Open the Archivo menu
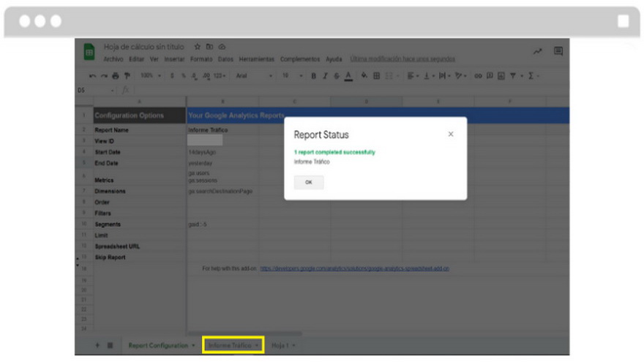This screenshot has height=362, width=644. point(113,59)
